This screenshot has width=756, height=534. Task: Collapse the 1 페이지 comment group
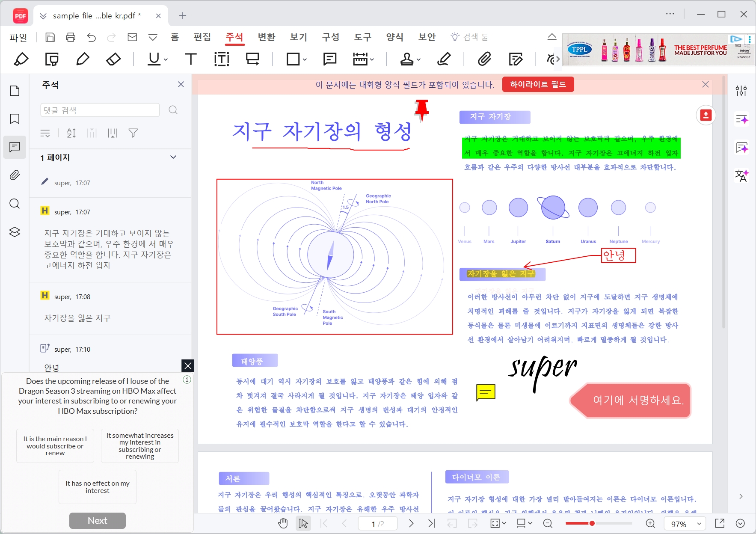173,157
